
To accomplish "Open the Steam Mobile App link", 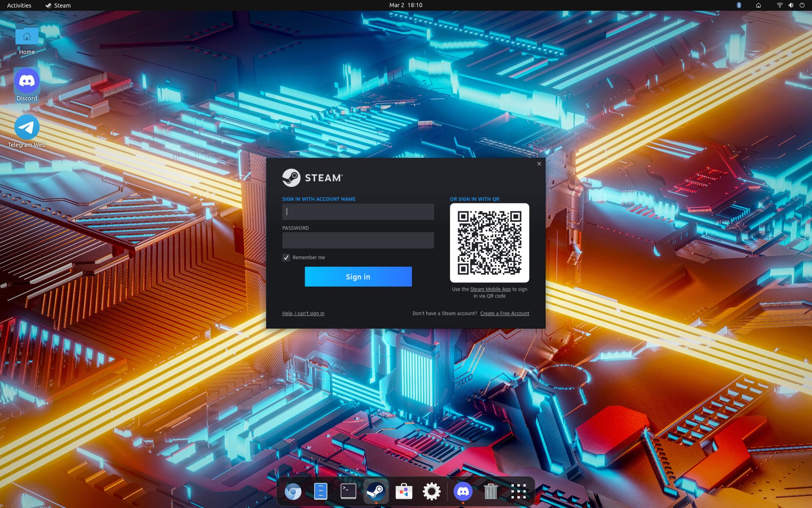I will pyautogui.click(x=490, y=289).
